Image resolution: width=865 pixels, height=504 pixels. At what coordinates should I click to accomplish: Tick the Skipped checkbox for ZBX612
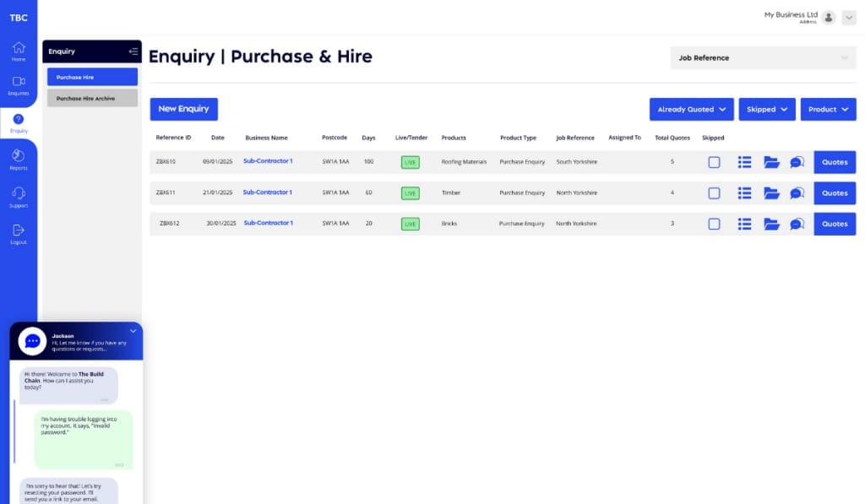pyautogui.click(x=714, y=225)
